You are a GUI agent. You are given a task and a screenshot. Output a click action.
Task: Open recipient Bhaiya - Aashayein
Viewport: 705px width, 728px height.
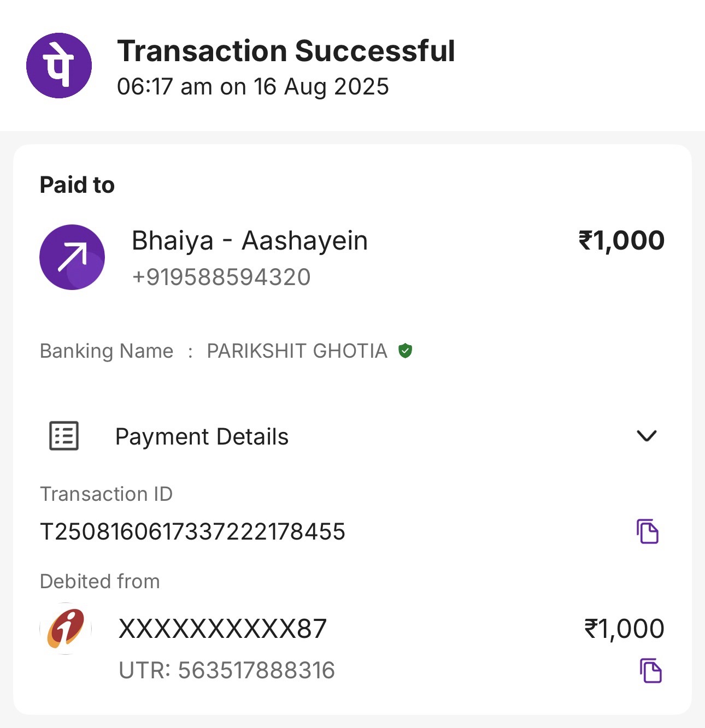click(250, 240)
